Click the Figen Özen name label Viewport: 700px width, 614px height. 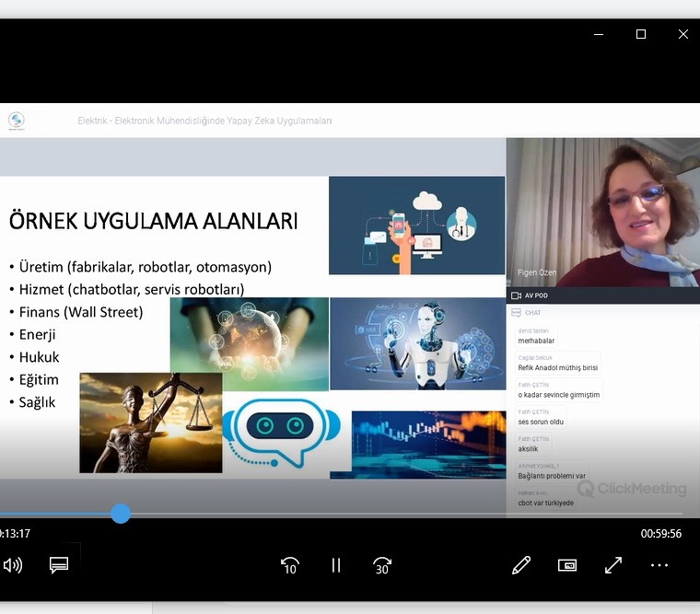537,272
